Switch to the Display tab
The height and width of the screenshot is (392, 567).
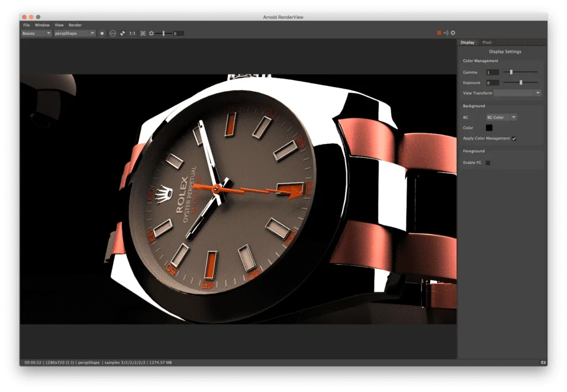pyautogui.click(x=467, y=42)
